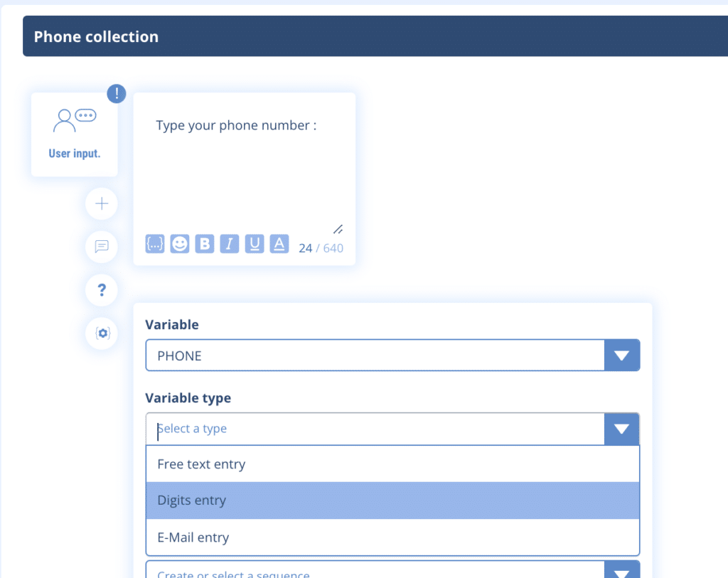Open the settings gear icon in sidebar
The width and height of the screenshot is (728, 578).
coord(102,333)
